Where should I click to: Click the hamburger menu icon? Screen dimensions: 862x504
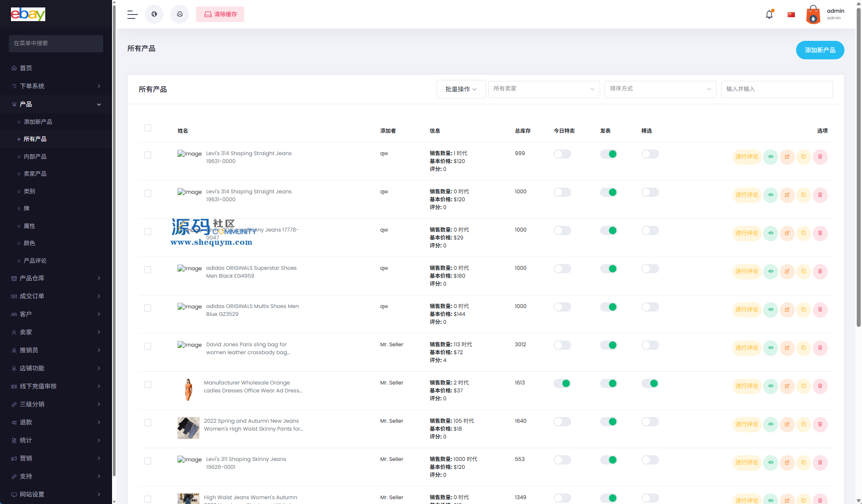(132, 15)
